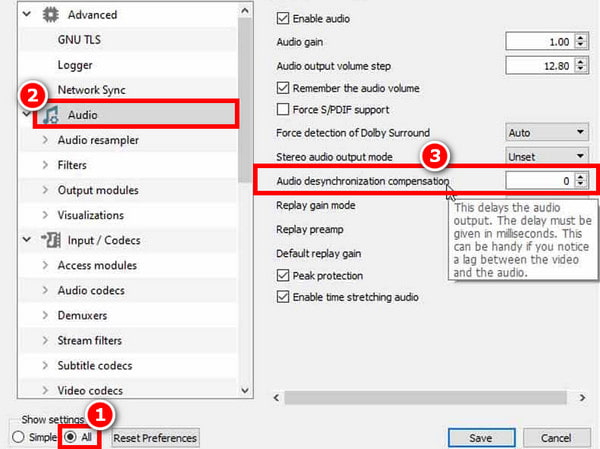Increase Audio desynchronization compensation value
Screen dimensions: 600x449
[581, 176]
